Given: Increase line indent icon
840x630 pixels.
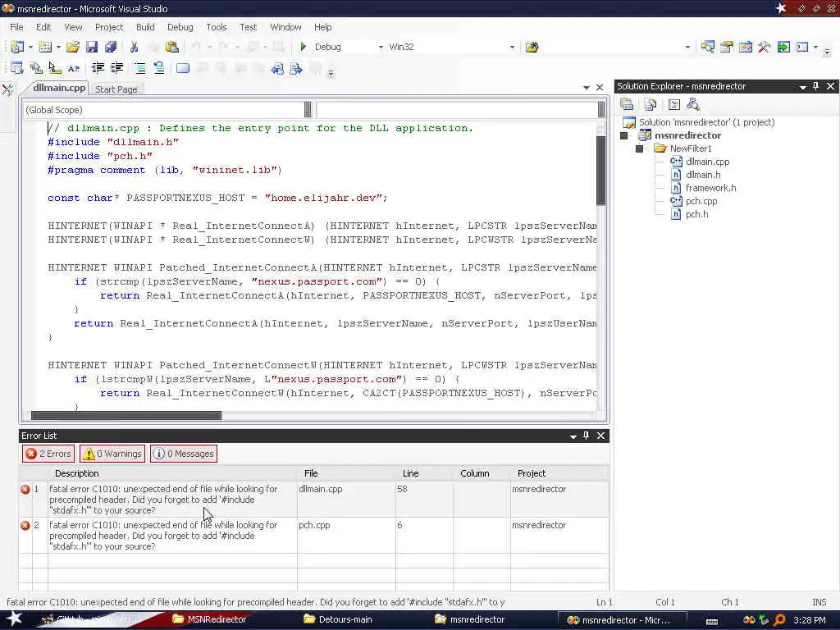Looking at the screenshot, I should pyautogui.click(x=116, y=68).
